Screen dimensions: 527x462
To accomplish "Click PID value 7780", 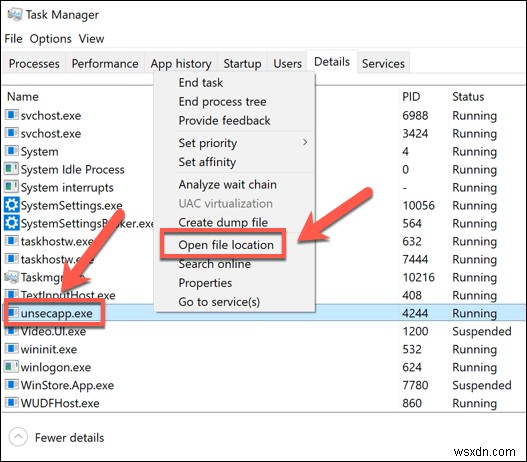I will click(415, 385).
